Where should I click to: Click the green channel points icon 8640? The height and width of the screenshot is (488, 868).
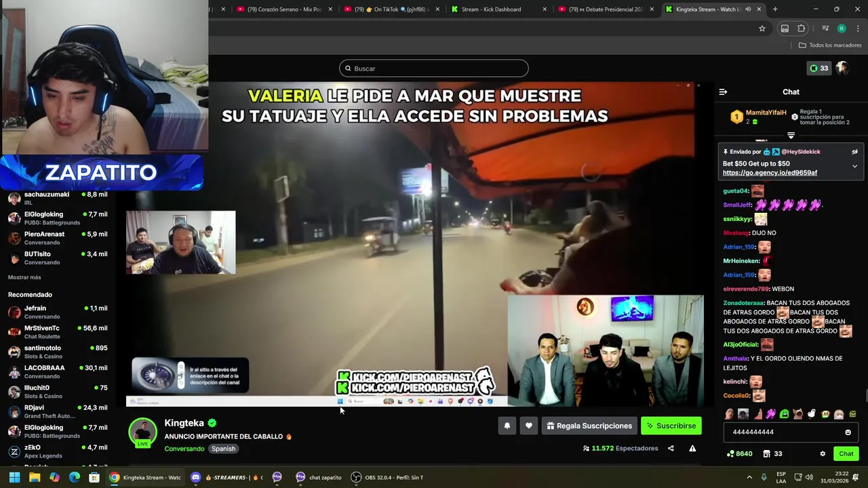[739, 453]
